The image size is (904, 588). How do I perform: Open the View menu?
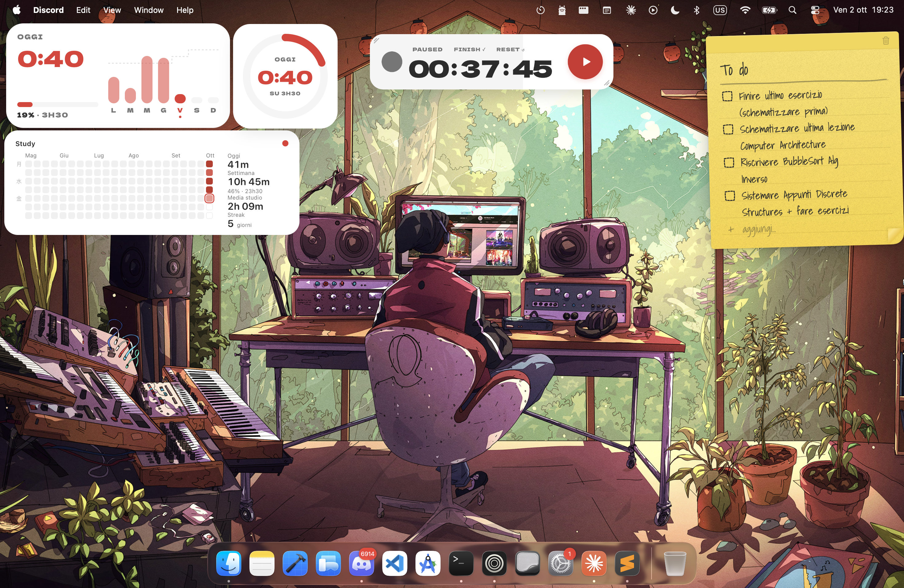112,10
